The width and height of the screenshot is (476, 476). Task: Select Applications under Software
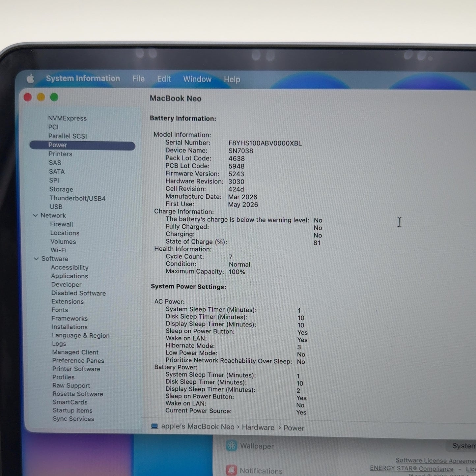pos(70,276)
